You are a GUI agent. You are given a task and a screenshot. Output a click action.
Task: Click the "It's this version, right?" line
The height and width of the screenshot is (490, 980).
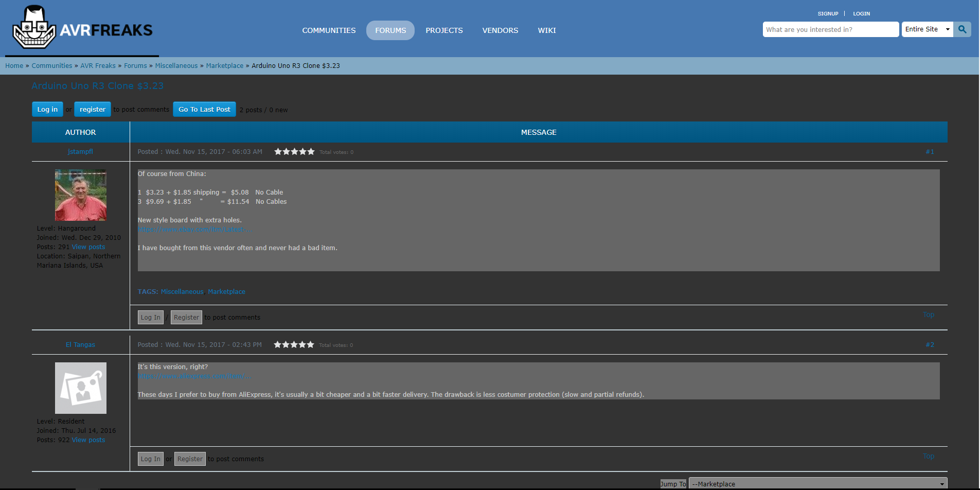point(173,367)
